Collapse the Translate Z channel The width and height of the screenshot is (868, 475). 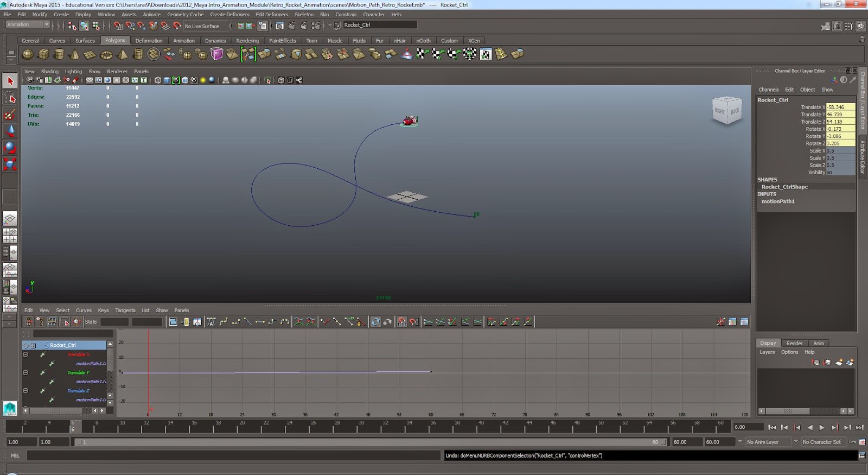coord(25,390)
